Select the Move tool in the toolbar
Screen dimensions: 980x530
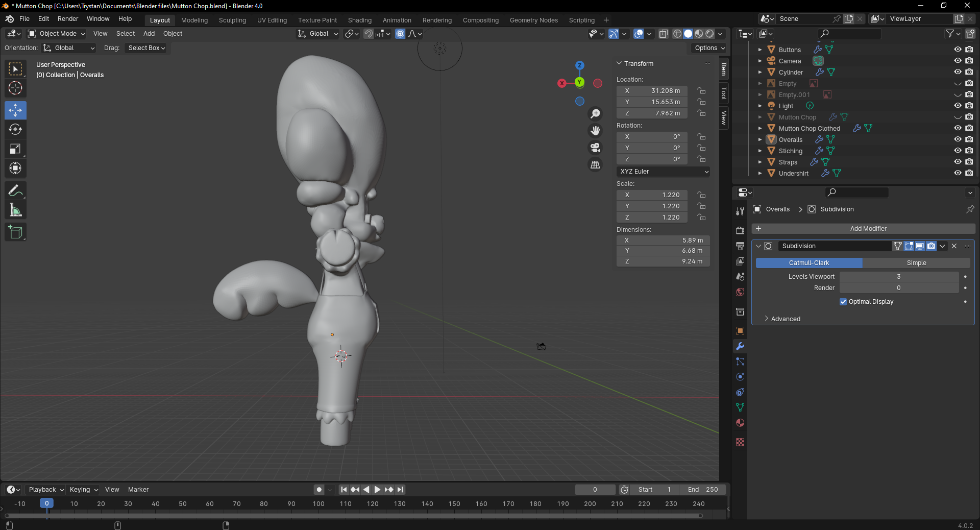(x=15, y=110)
